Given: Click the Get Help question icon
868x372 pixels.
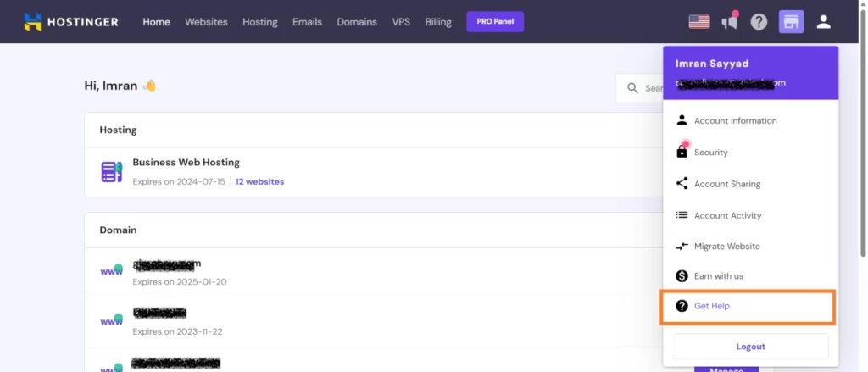Looking at the screenshot, I should click(682, 306).
